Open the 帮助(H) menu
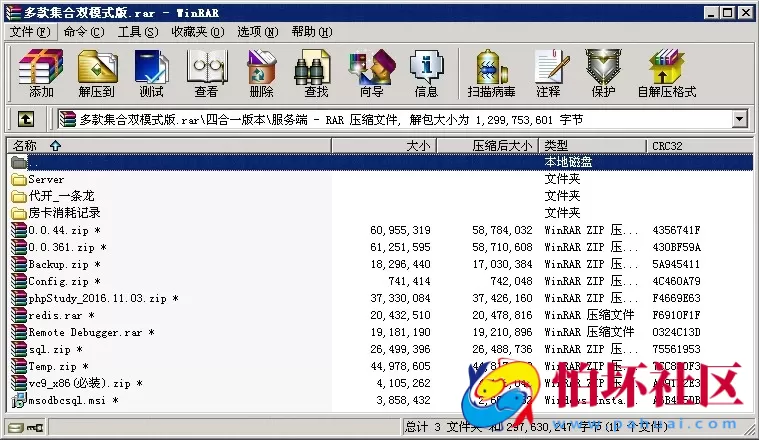 [312, 32]
